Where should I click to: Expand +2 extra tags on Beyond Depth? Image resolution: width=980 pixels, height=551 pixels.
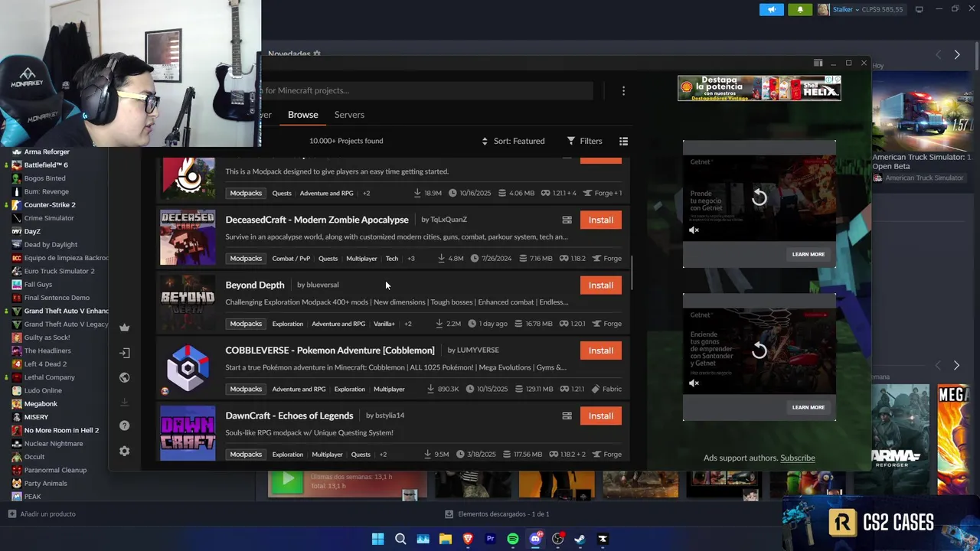408,324
